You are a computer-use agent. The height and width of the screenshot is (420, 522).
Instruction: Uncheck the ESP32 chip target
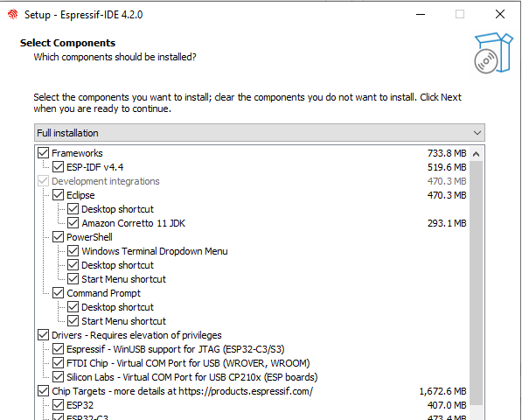tap(59, 404)
